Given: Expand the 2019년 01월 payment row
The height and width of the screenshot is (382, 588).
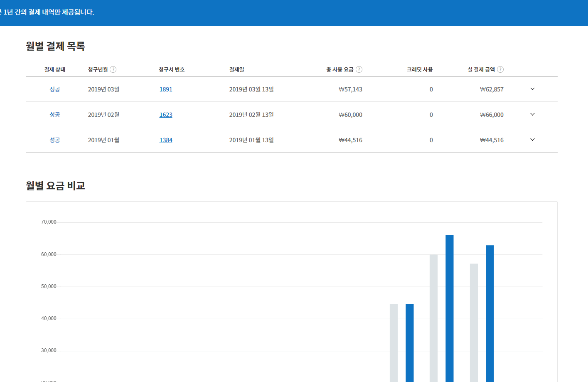Looking at the screenshot, I should (x=532, y=140).
